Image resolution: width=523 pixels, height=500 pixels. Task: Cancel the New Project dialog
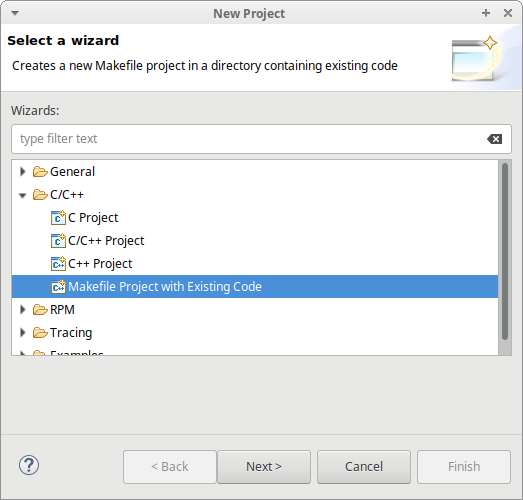pos(364,467)
